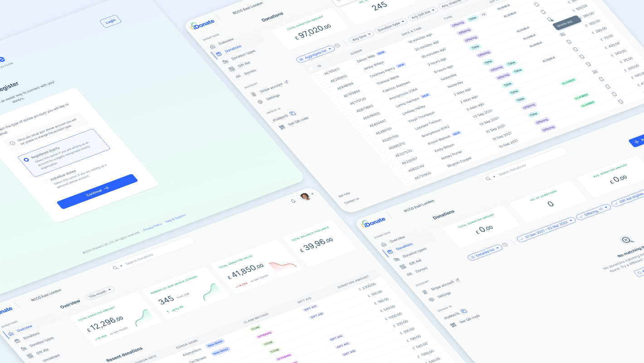
Task: Open Stripe account in the empty Donations screen sidebar
Action: pos(442,285)
